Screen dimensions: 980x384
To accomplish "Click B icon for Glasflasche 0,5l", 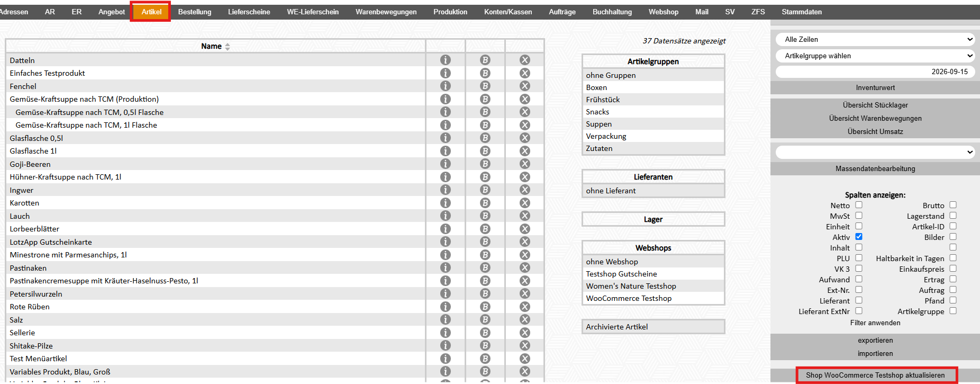I will [485, 138].
